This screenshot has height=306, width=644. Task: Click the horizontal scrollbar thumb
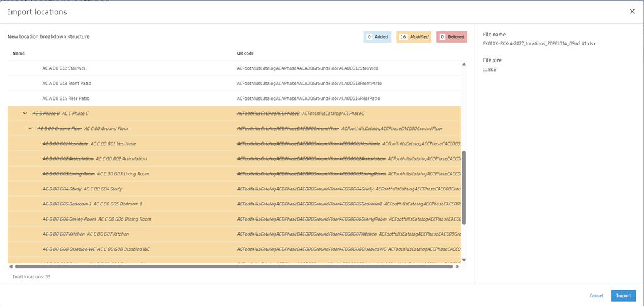pyautogui.click(x=234, y=266)
